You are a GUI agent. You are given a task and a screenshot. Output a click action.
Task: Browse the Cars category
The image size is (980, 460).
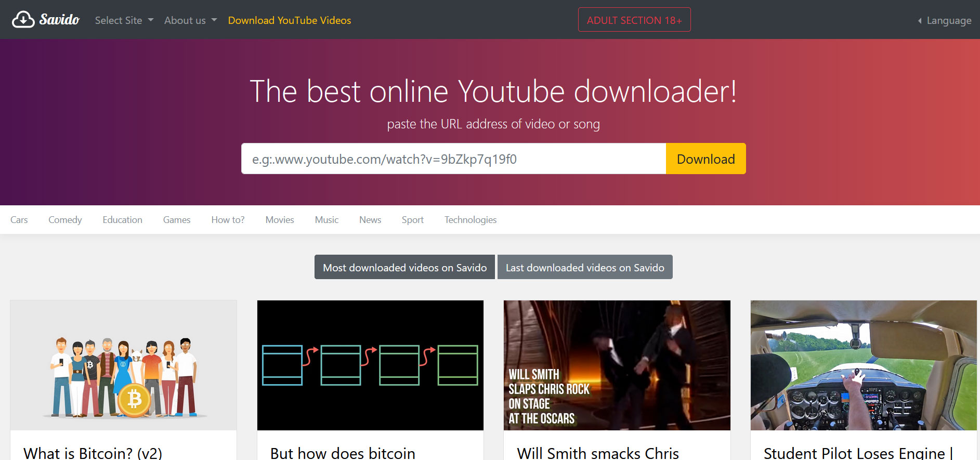[19, 220]
